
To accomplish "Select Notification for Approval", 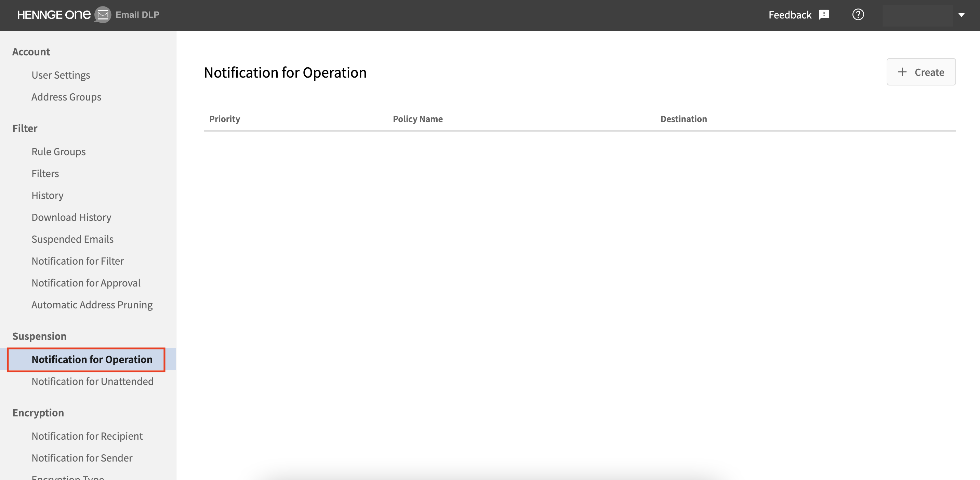I will click(86, 283).
